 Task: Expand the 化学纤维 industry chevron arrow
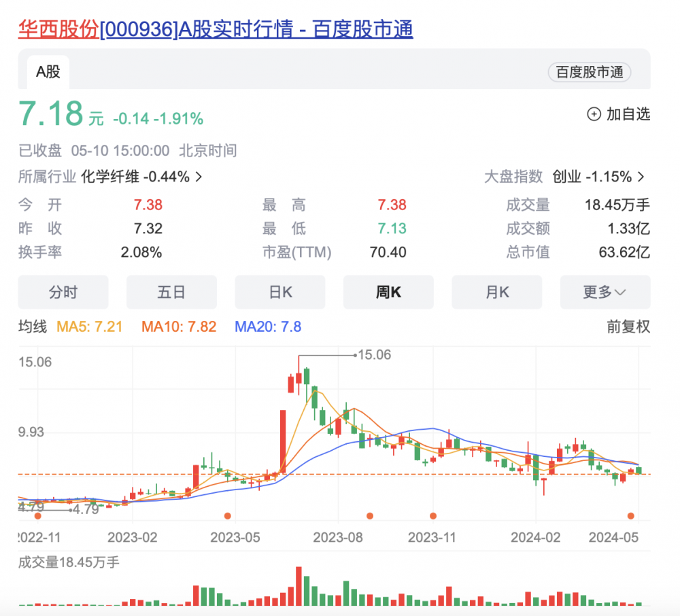pos(199,177)
